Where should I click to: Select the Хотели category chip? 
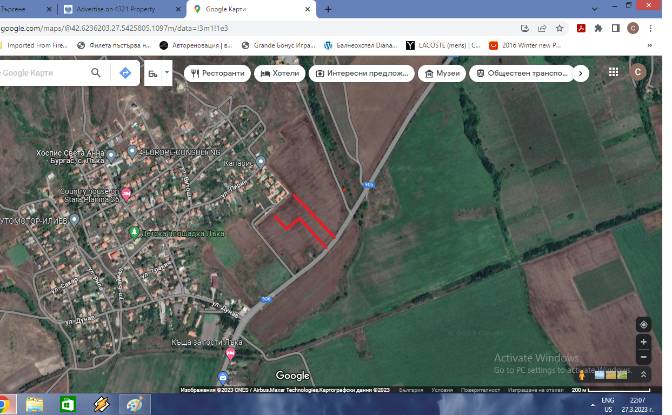pyautogui.click(x=279, y=73)
